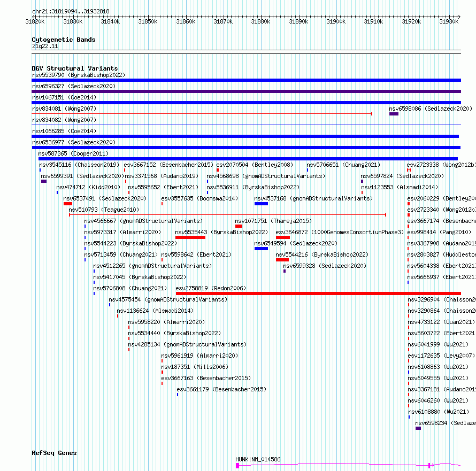
Task: Open nsv5535443 (ByrskaBishop2022) label
Action: point(221,232)
